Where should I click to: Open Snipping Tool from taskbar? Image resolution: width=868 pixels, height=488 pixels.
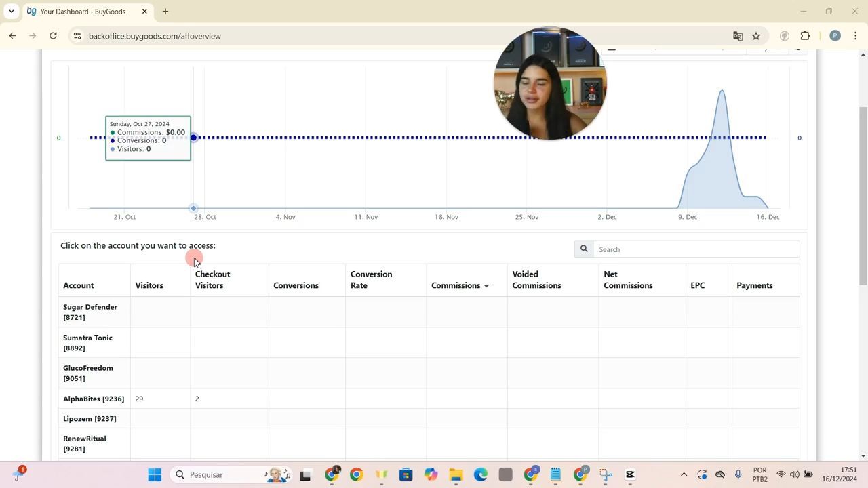point(605,474)
